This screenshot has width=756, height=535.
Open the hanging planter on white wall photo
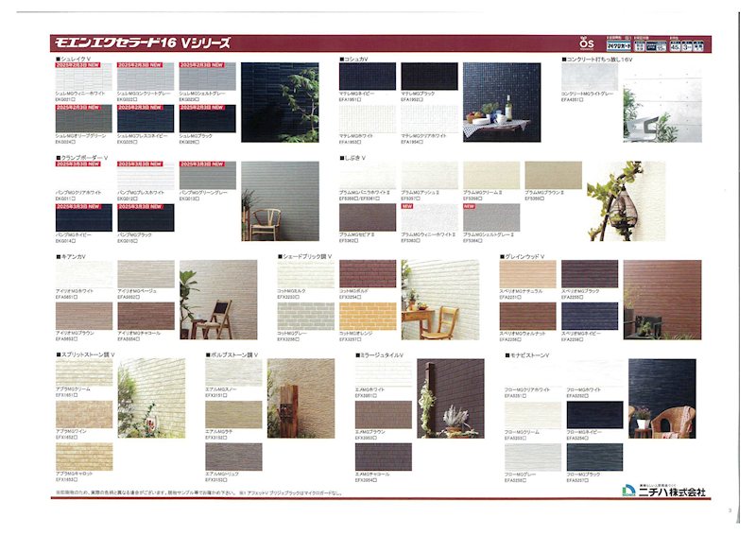pyautogui.click(x=626, y=201)
